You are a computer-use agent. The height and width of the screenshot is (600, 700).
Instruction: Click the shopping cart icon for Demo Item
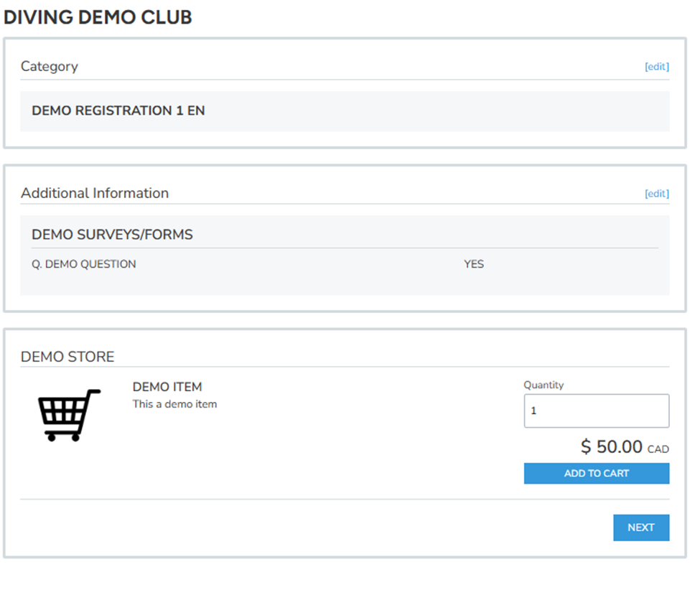pos(69,415)
